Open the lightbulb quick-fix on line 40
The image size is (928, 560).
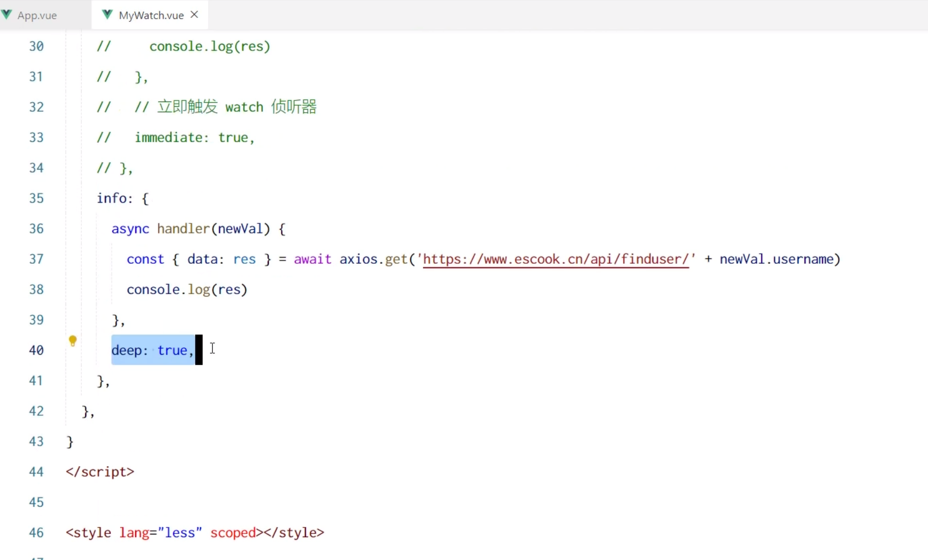73,341
